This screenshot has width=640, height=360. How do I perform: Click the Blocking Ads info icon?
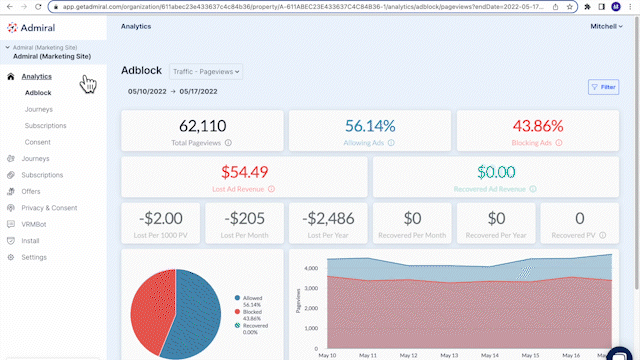point(559,143)
